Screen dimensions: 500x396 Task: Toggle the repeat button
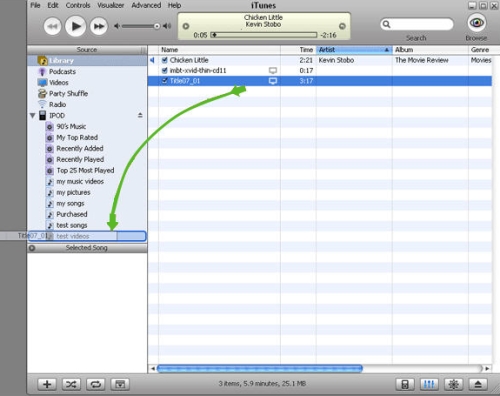pos(96,384)
